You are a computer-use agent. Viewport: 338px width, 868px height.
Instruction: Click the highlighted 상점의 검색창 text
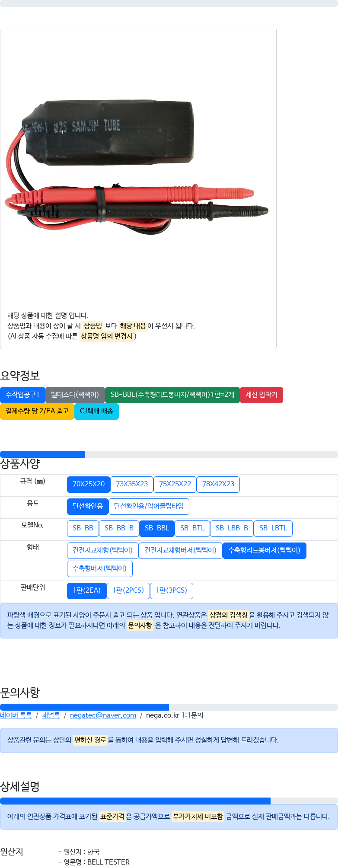pyautogui.click(x=229, y=615)
